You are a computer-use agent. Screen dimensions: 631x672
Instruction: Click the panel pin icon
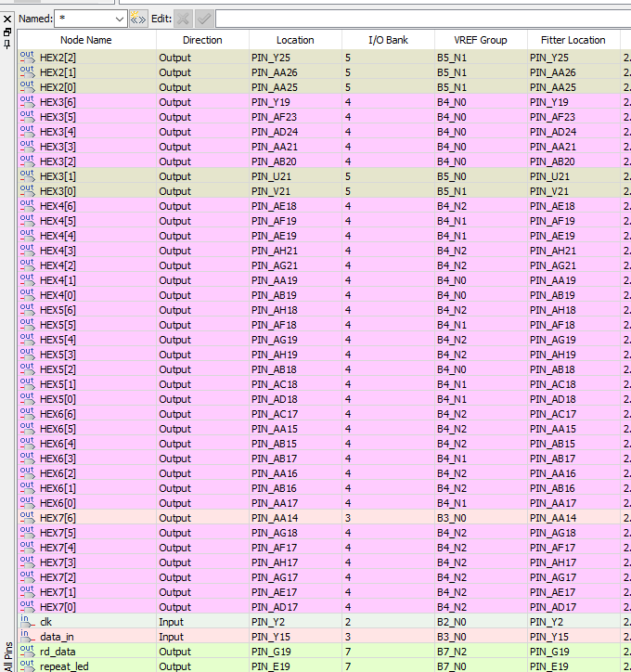point(7,45)
